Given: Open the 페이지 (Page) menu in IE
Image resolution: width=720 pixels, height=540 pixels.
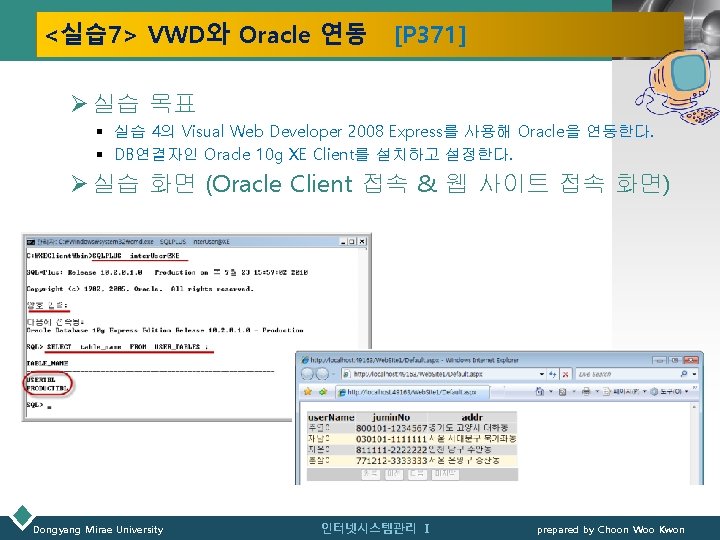Looking at the screenshot, I should [x=624, y=392].
